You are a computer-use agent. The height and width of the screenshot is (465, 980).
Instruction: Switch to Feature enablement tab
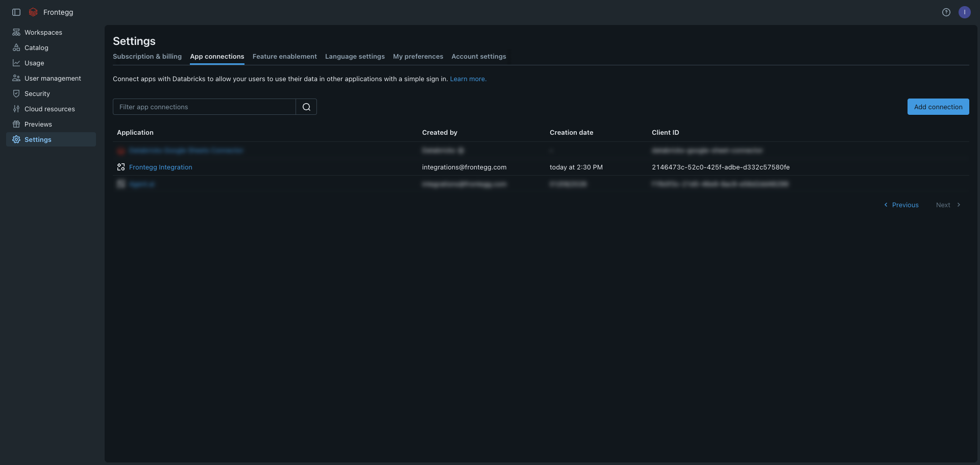[284, 57]
